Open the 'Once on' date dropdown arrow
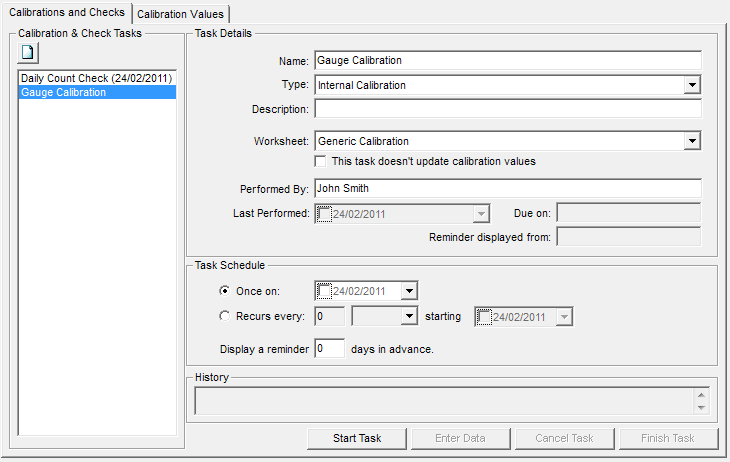The width and height of the screenshot is (730, 462). click(408, 291)
